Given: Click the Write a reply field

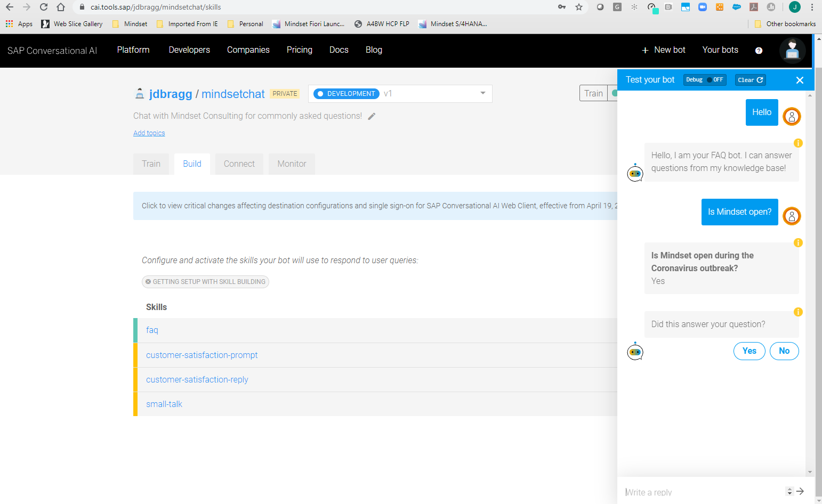Looking at the screenshot, I should (x=703, y=492).
